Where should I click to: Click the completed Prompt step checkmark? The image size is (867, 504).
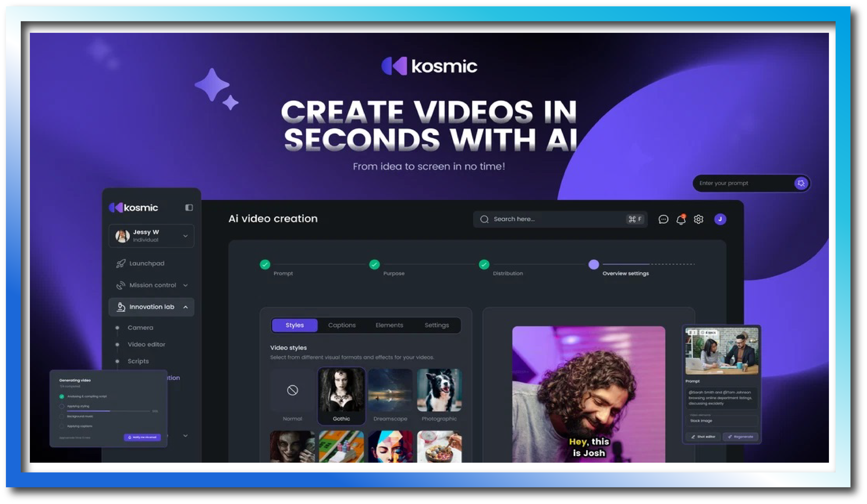coord(265,264)
